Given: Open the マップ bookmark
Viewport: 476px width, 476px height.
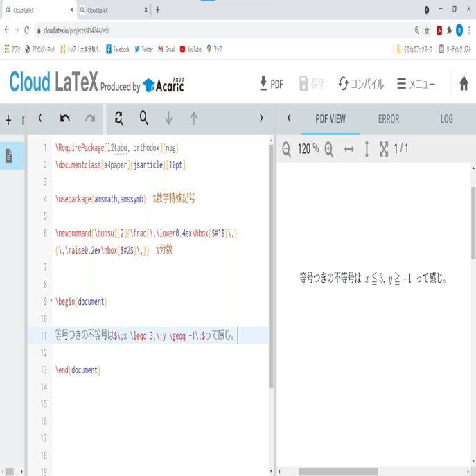Looking at the screenshot, I should [214, 49].
